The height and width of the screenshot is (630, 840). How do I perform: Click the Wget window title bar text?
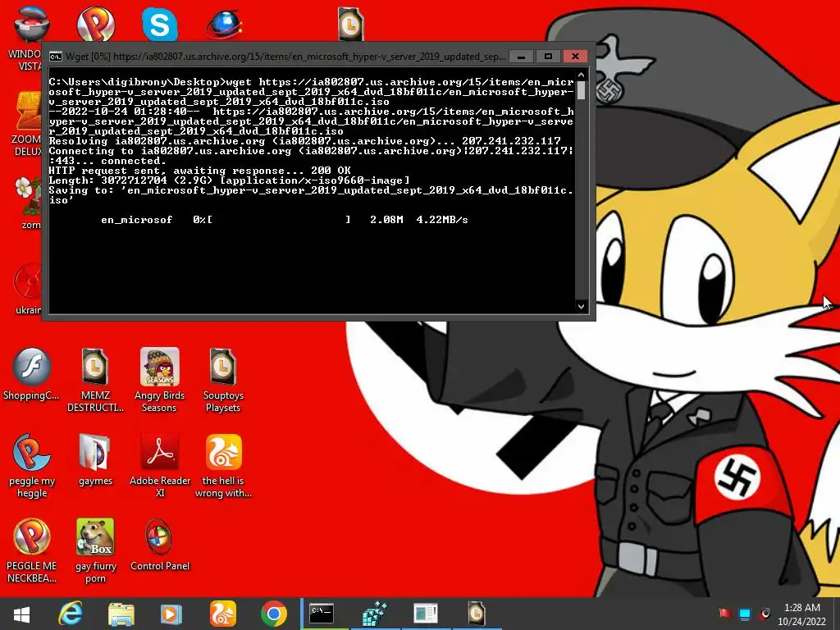tap(285, 57)
